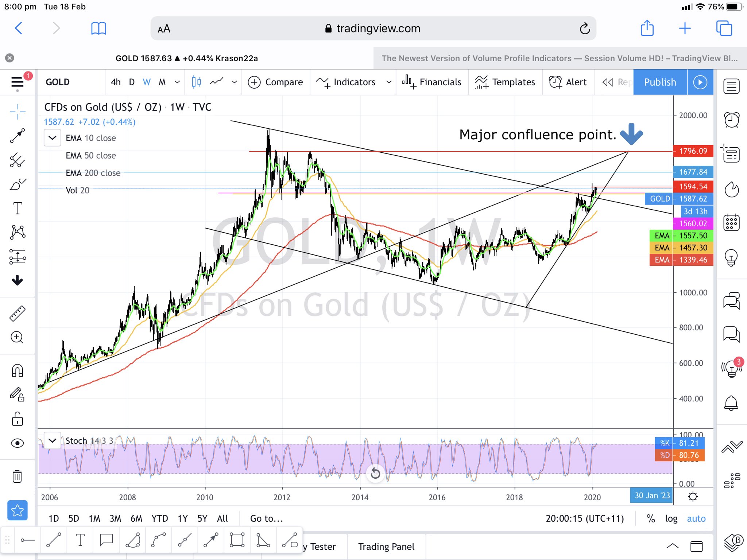Delete drawings with the trash icon
The width and height of the screenshot is (747, 560).
click(x=17, y=476)
